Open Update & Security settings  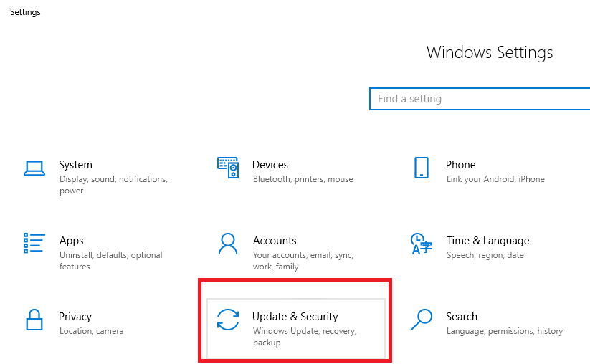295,317
